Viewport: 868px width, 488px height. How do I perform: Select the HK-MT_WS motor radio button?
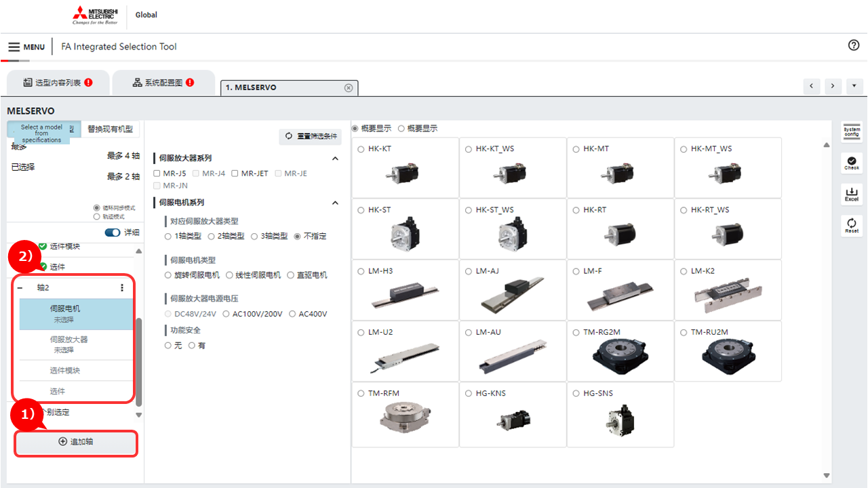coord(684,149)
